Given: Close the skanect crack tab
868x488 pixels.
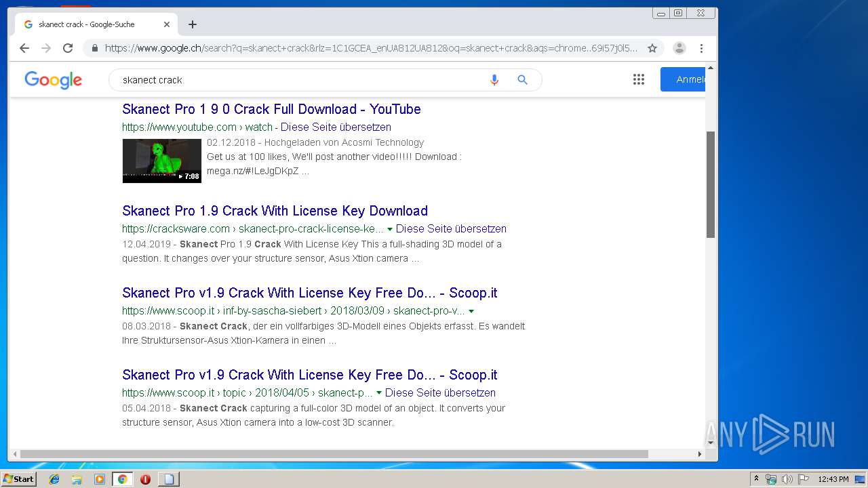Looking at the screenshot, I should point(167,24).
